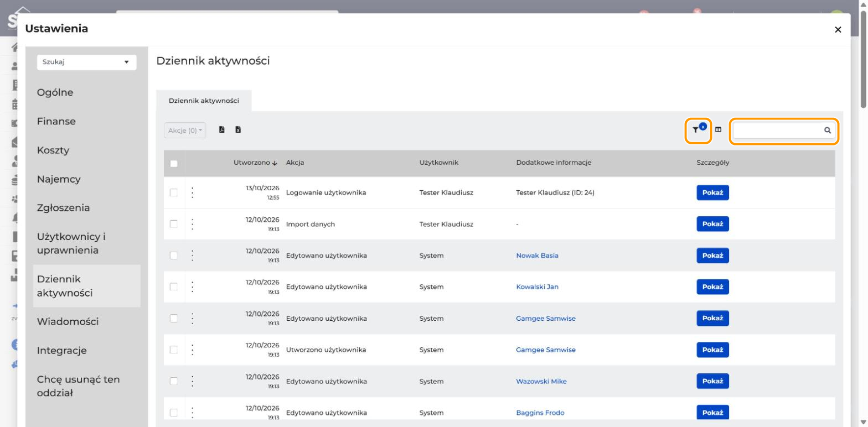
Task: Open Integracje settings section
Action: (61, 350)
